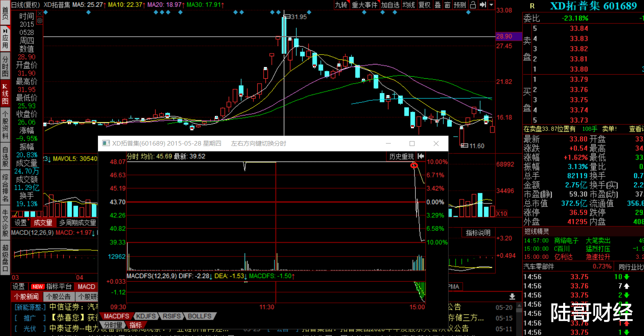This screenshot has height=336, width=644.
Task: Click the R marker beside stock name
Action: pyautogui.click(x=532, y=6)
